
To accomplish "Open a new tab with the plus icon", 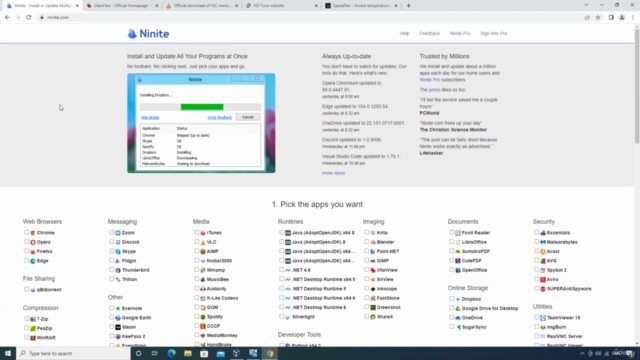I will coord(409,6).
